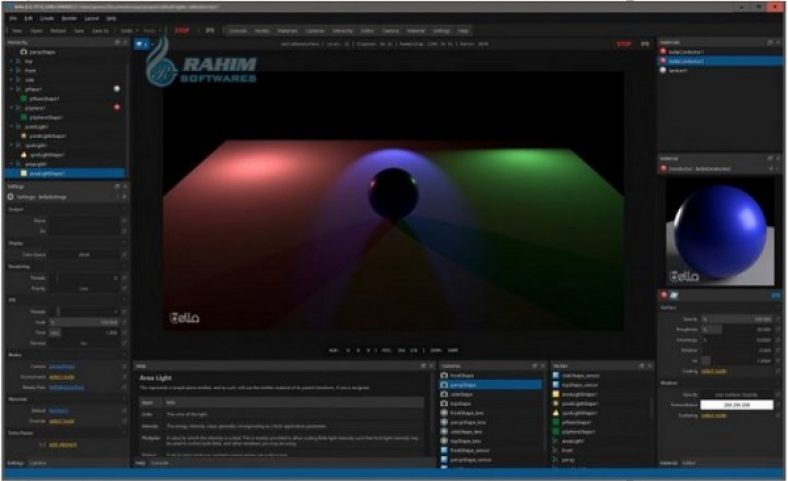Click the areaLightShape1 yellow icon in Nodes panel
This screenshot has height=481, width=788.
556,394
